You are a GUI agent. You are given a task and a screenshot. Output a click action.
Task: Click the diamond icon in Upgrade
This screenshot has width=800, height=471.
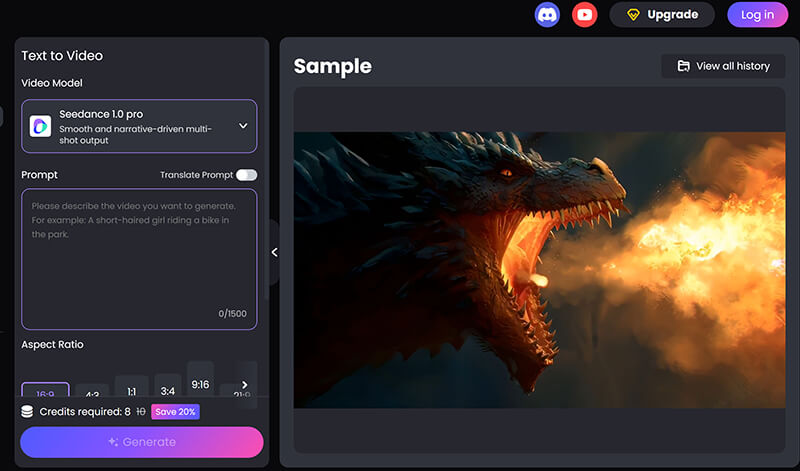632,15
